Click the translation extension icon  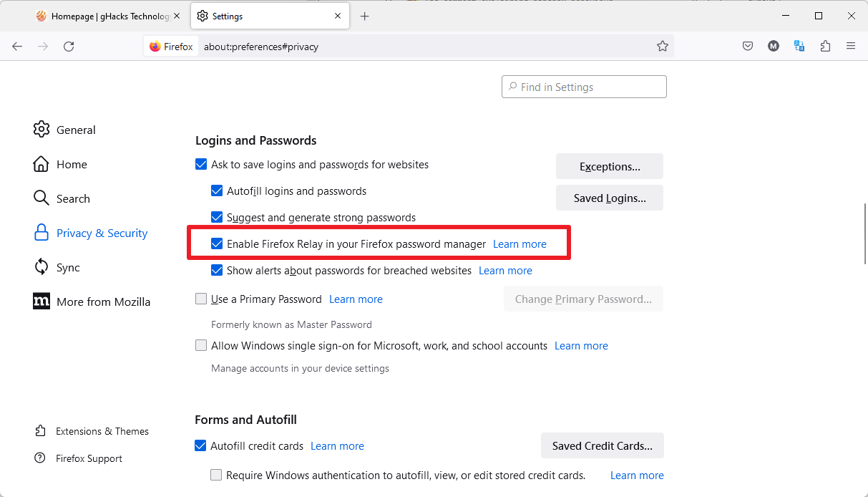[799, 47]
